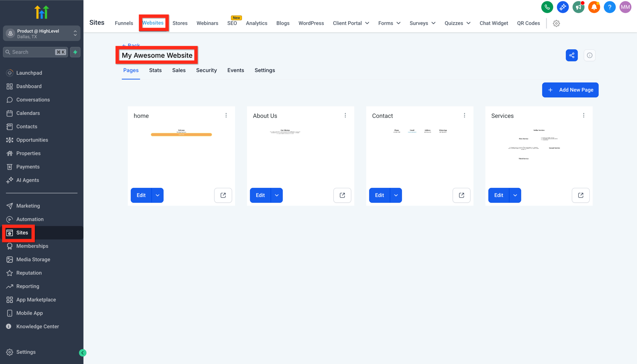The image size is (637, 364).
Task: Click the info icon beside the share button
Action: (589, 55)
